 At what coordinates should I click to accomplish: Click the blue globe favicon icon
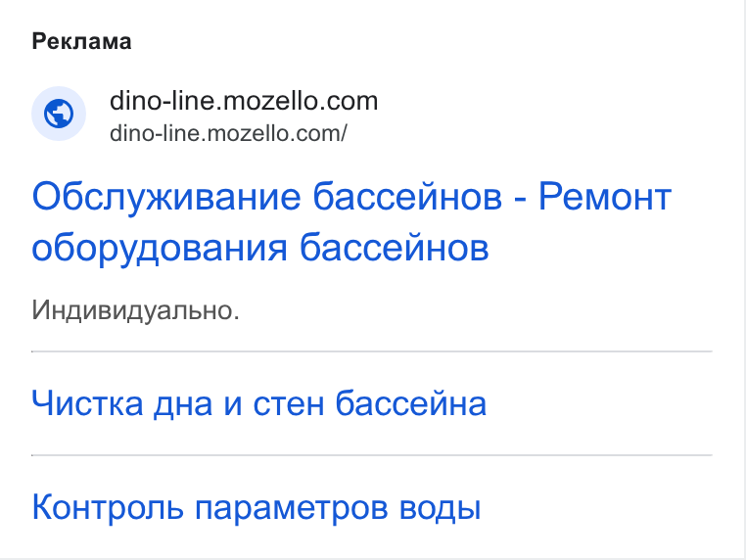[59, 114]
